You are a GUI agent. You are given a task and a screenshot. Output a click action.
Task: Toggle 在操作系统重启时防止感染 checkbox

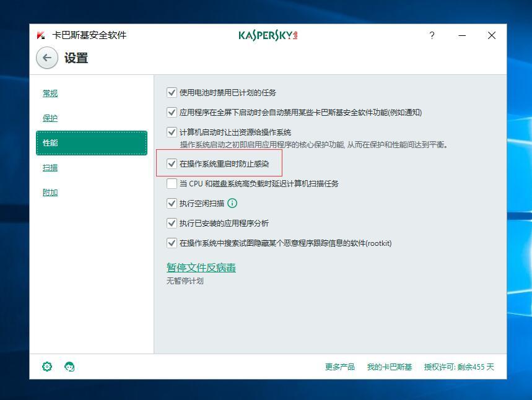pos(172,164)
